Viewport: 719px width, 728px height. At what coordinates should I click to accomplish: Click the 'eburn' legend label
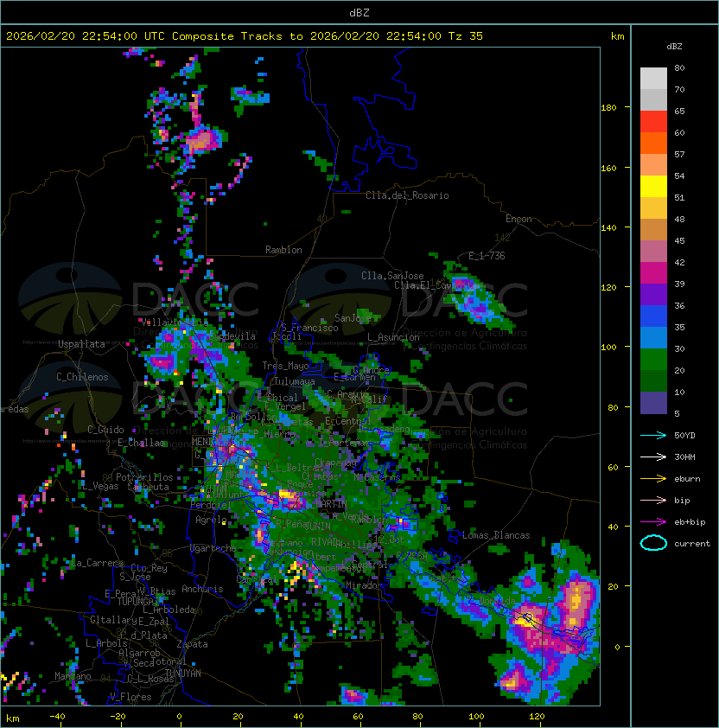[687, 479]
